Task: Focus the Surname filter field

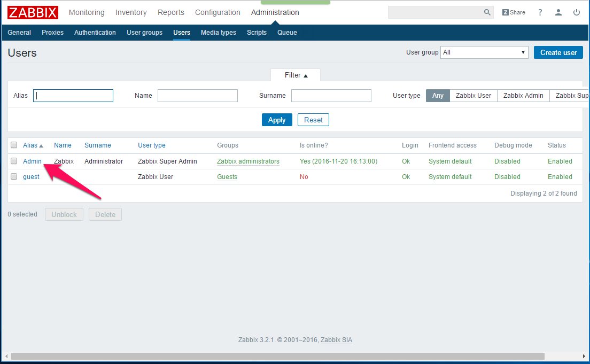Action: point(331,96)
